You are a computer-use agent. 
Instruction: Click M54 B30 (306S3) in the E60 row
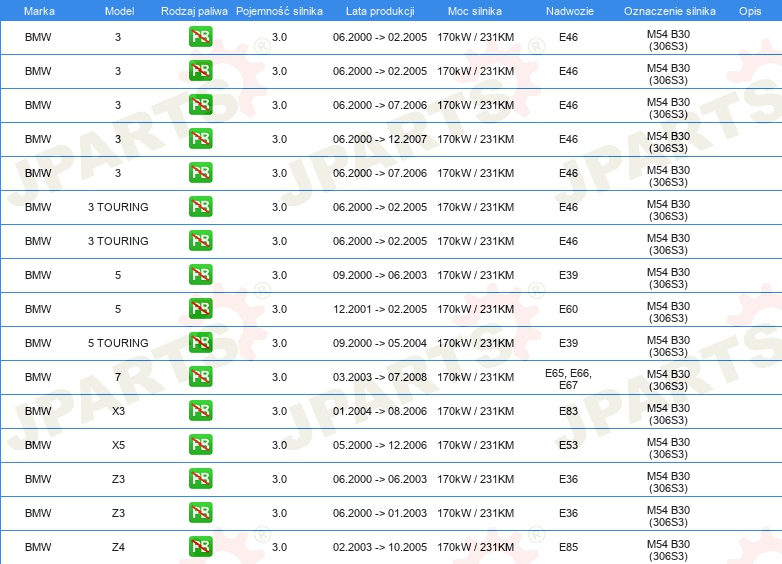[x=668, y=312]
